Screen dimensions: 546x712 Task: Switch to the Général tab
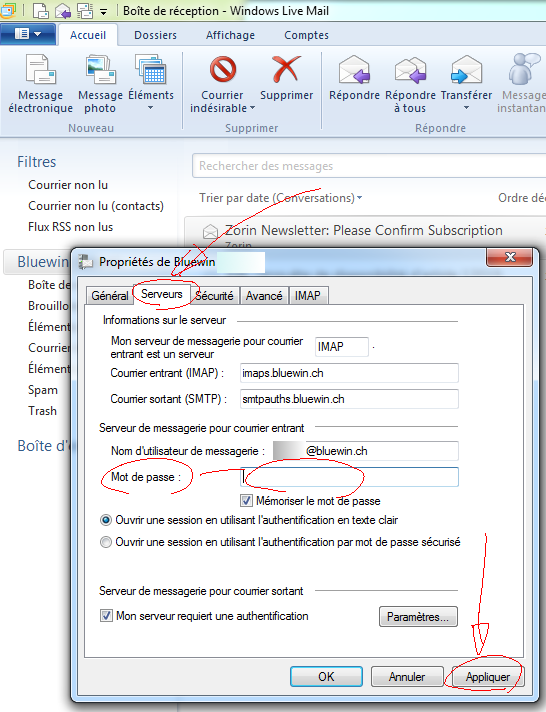click(x=109, y=296)
